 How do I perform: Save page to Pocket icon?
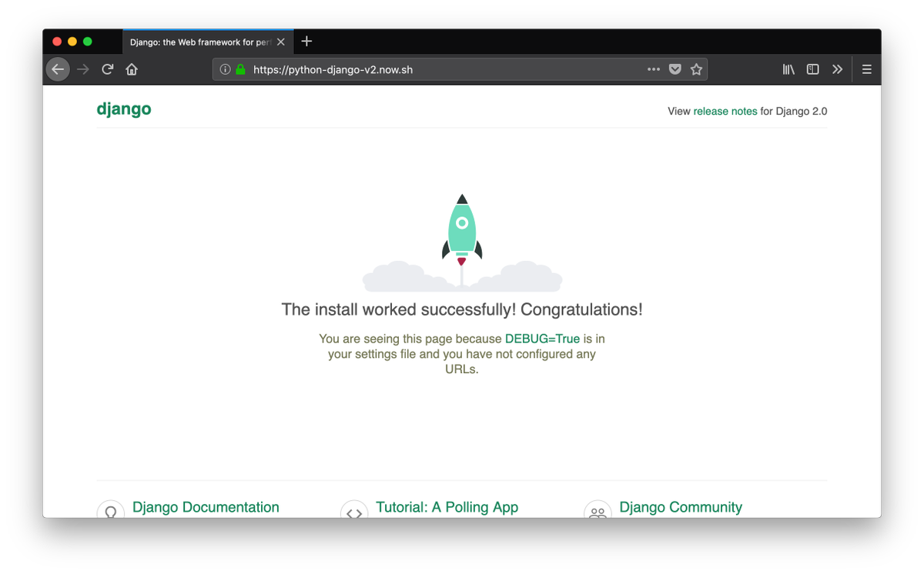tap(675, 69)
